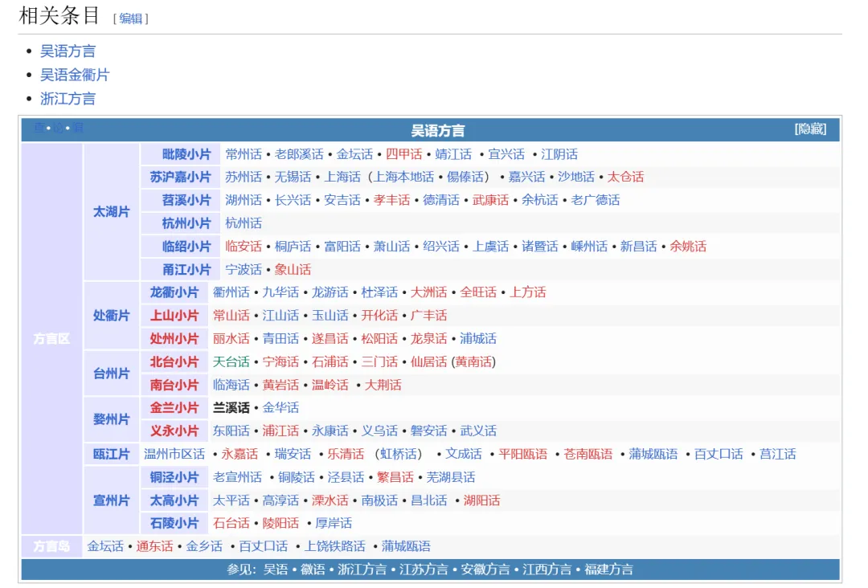Open 福建方言 in the 参见 footer
This screenshot has height=588, width=868.
pos(608,570)
